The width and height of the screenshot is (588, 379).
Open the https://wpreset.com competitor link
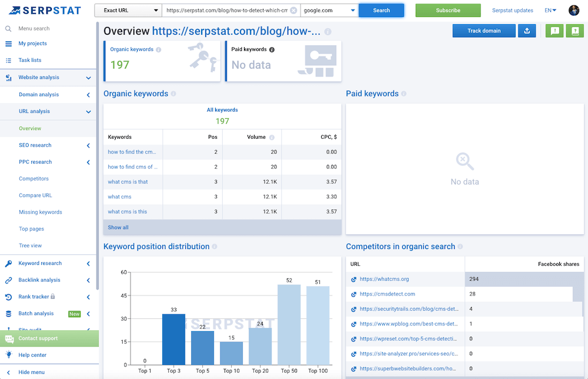tap(408, 339)
